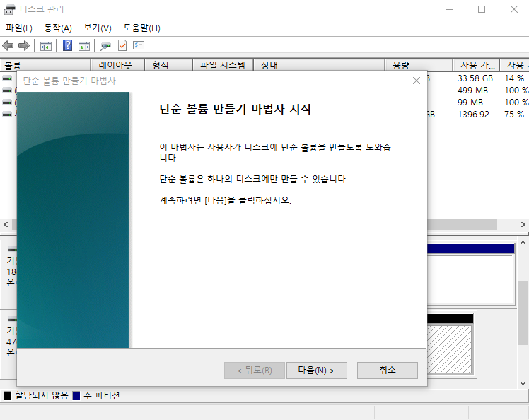Sort by the 사용 가... column header
Image resolution: width=529 pixels, height=420 pixels.
coord(476,65)
